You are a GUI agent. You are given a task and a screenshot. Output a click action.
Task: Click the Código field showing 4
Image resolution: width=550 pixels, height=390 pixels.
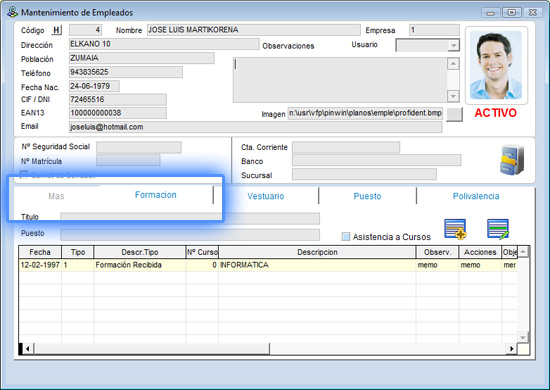point(85,30)
